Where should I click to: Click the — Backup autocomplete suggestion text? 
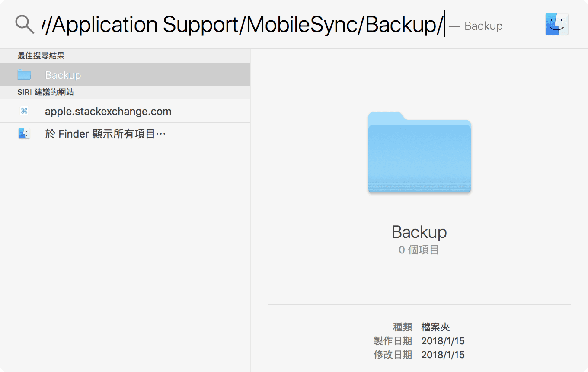pyautogui.click(x=476, y=26)
